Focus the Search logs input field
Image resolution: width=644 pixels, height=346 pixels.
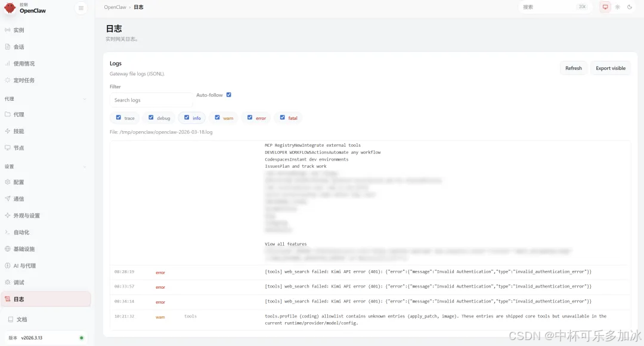point(151,100)
